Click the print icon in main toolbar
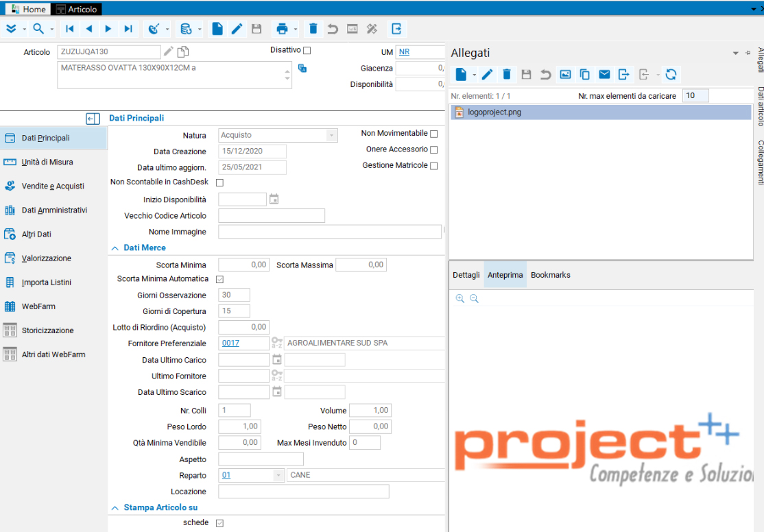Image resolution: width=764 pixels, height=532 pixels. [281, 29]
